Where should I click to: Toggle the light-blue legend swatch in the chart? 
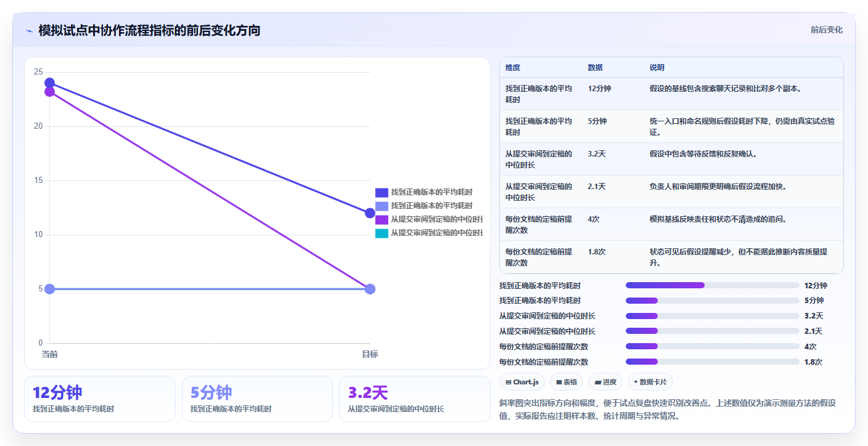click(x=382, y=206)
